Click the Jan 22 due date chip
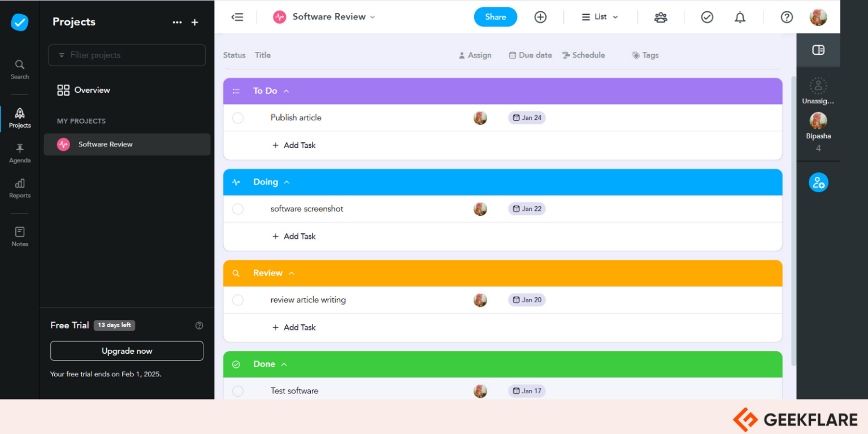The width and height of the screenshot is (868, 434). (x=527, y=209)
